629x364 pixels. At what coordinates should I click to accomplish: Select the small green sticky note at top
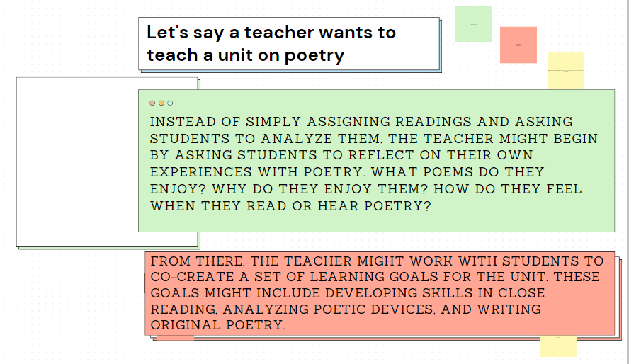coord(473,24)
